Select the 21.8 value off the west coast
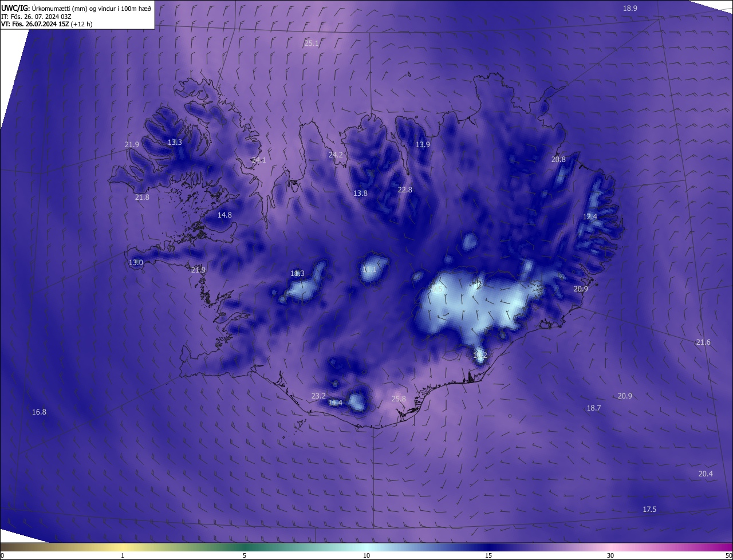Viewport: 733px width, 560px height. coord(142,198)
